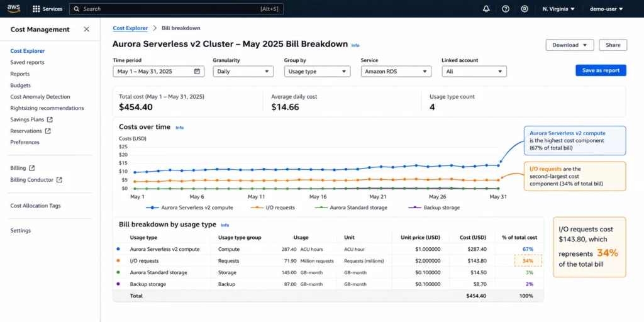This screenshot has width=644, height=322.
Task: Select the Aurora Serverless v2 compute table row
Action: click(328, 249)
